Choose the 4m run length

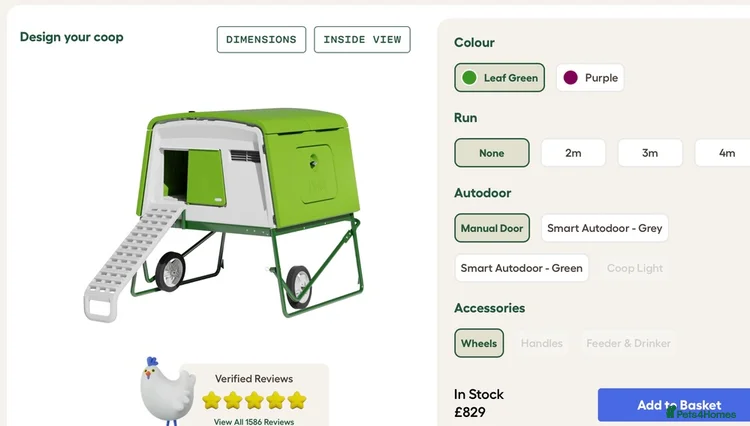(725, 153)
